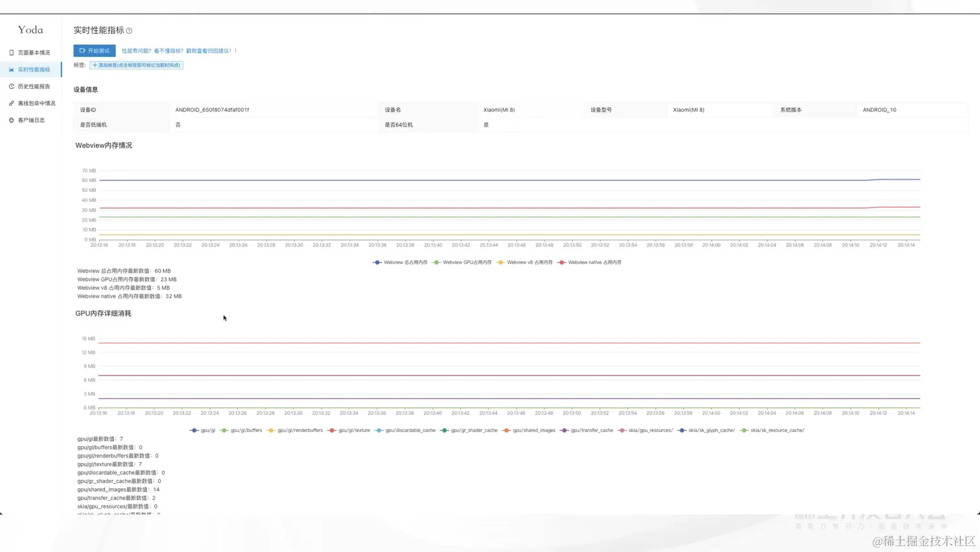
Task: Click the Webview内存情况 chart heading
Action: coord(104,145)
